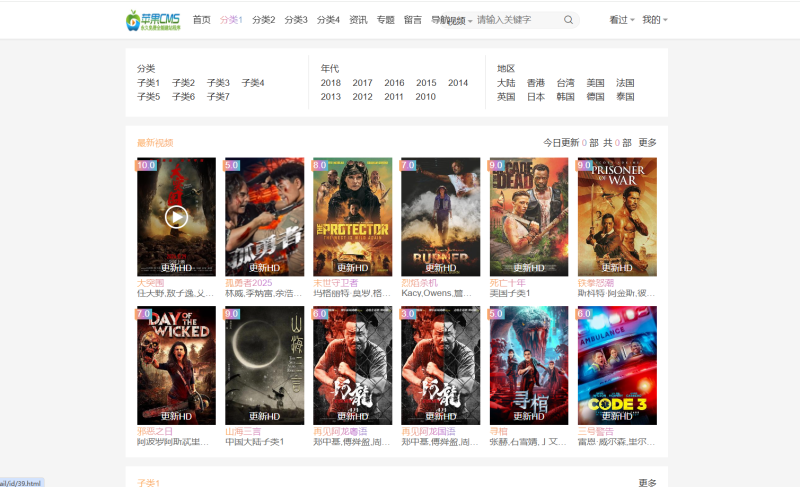Filter by year 2018
This screenshot has width=800, height=487.
pos(330,83)
